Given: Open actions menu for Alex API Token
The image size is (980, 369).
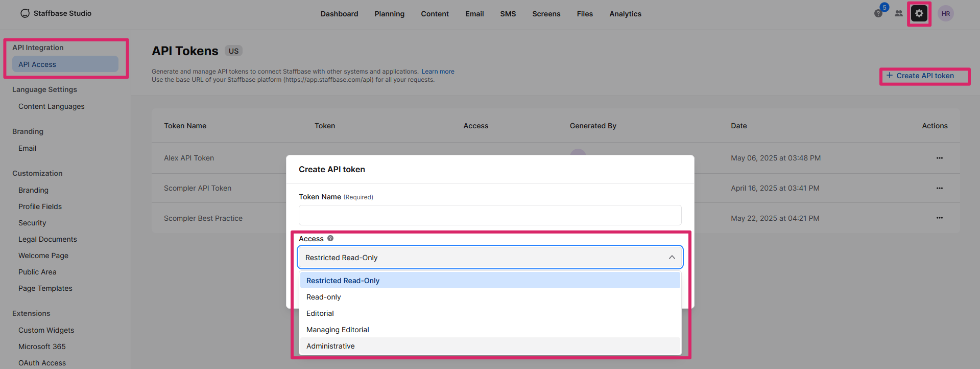Looking at the screenshot, I should click(939, 158).
